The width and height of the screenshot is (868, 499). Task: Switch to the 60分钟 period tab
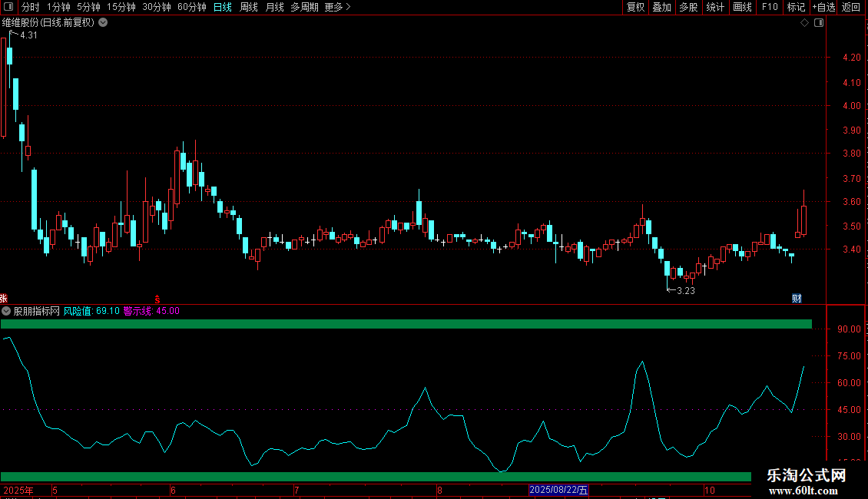pyautogui.click(x=191, y=7)
